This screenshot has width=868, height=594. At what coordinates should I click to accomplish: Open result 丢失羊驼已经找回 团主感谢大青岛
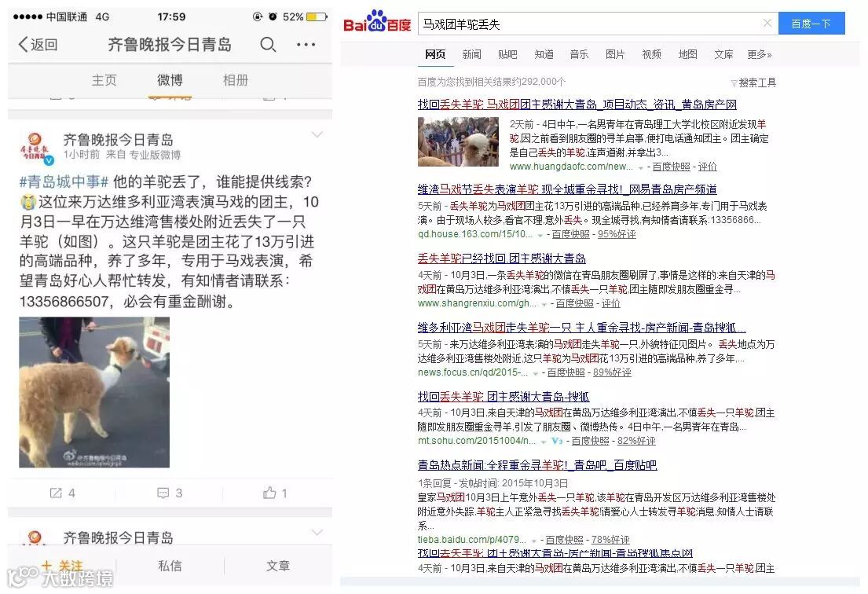(501, 258)
